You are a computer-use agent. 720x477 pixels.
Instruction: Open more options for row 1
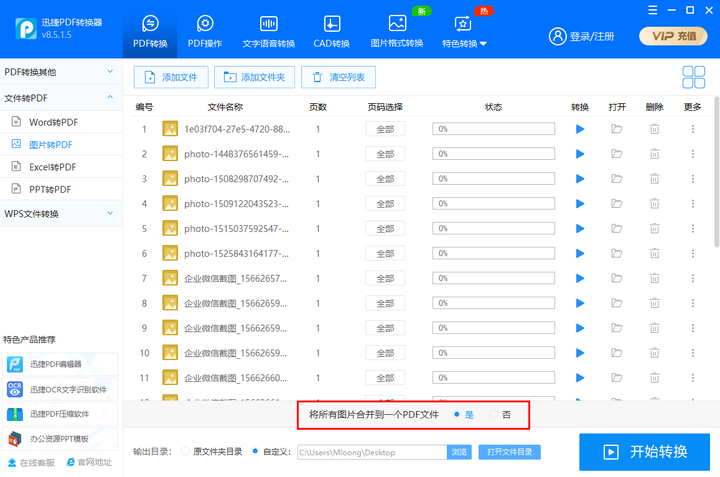coord(693,129)
